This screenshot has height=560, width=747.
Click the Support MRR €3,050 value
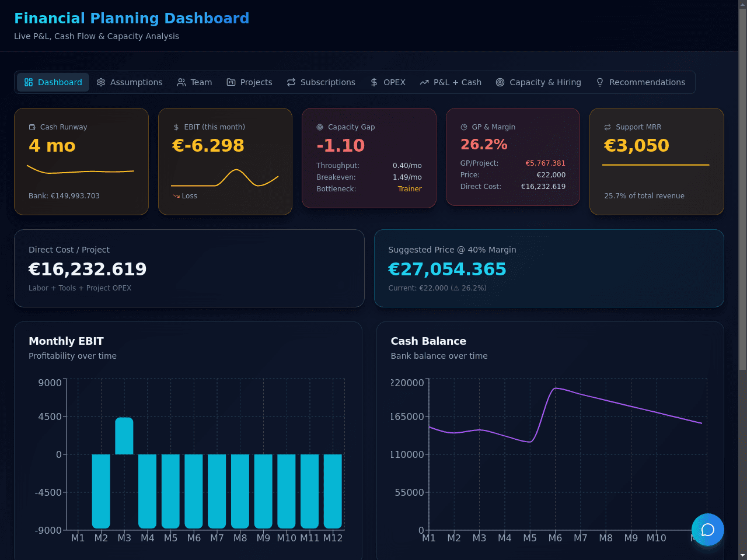pyautogui.click(x=637, y=145)
